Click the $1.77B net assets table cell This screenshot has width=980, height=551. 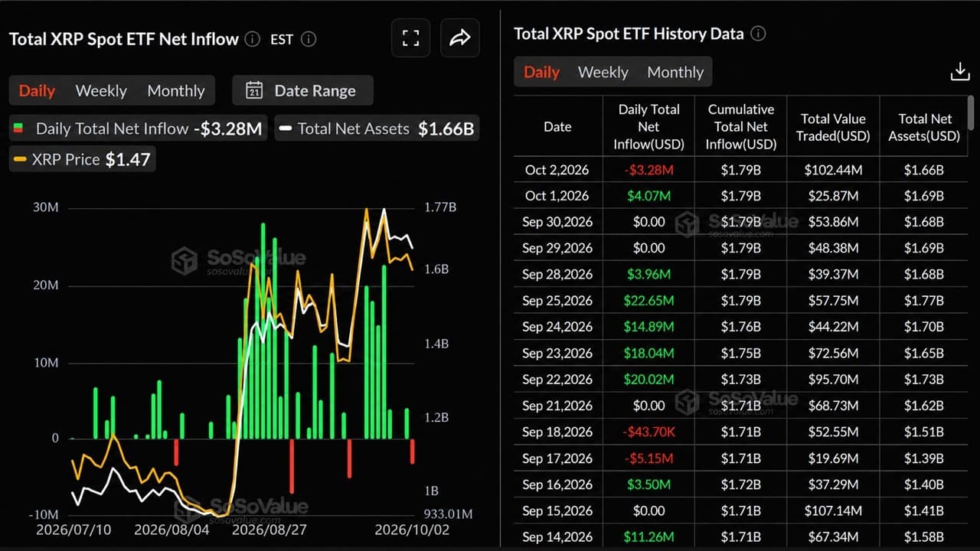925,301
